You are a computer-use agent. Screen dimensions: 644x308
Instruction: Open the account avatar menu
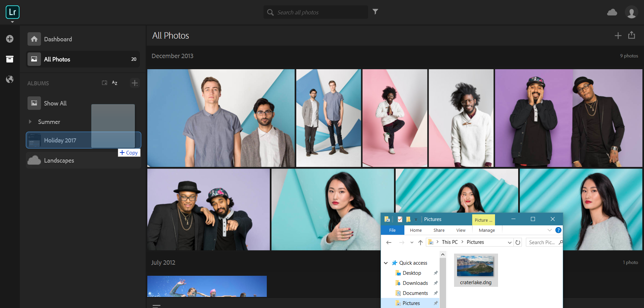coord(631,12)
